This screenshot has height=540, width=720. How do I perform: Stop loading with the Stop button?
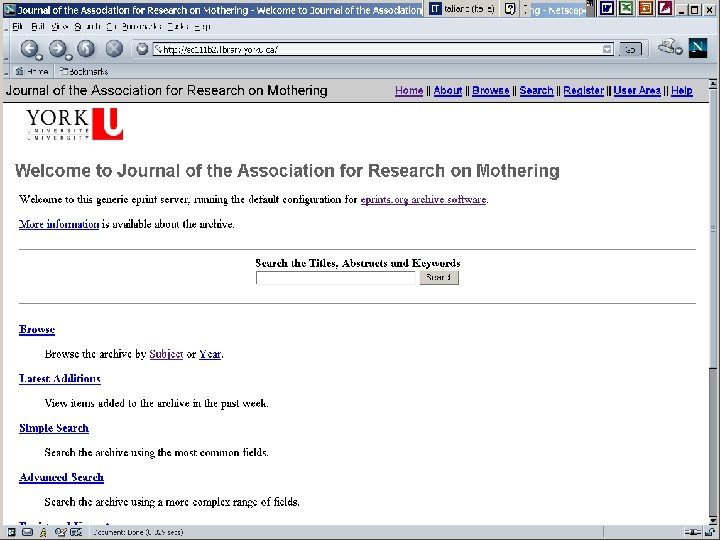point(114,48)
